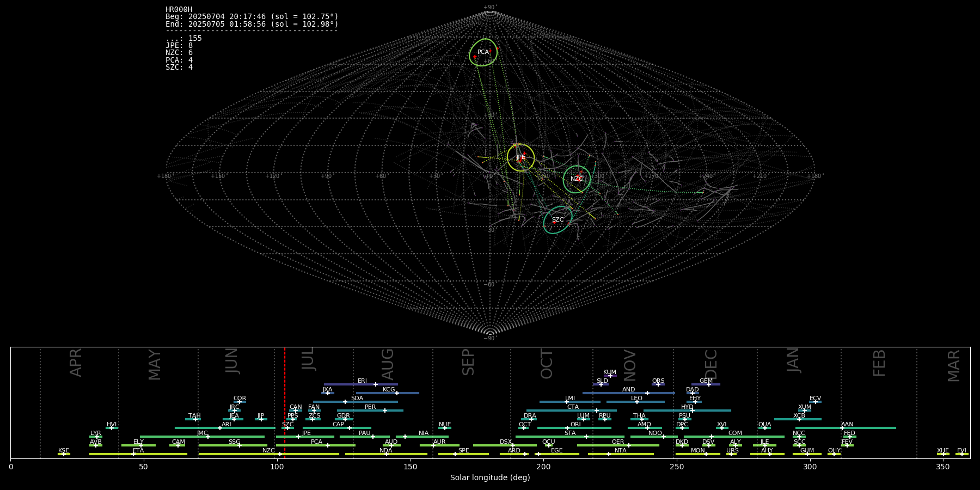Click the HVI shower label in timeline

(112, 425)
